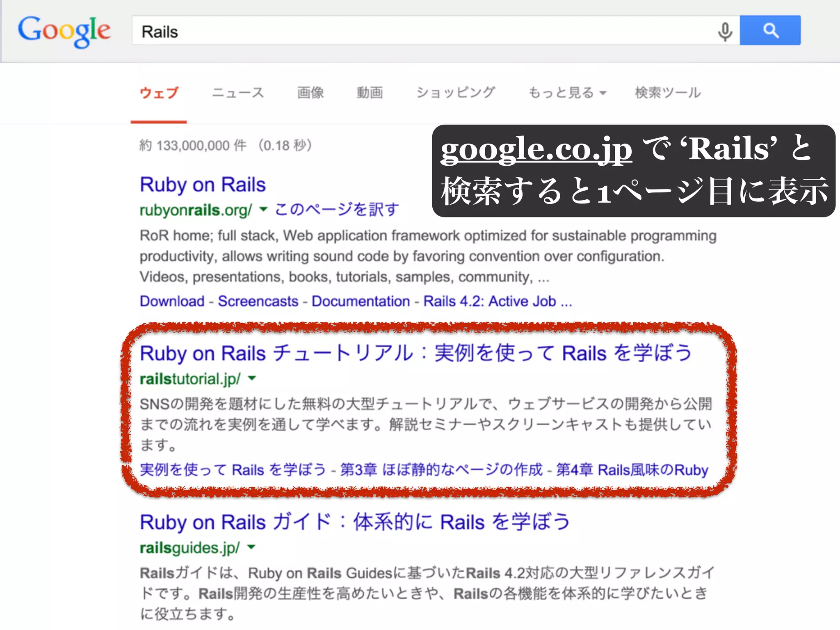
Task: Click the 約 133,000,000 件 result count
Action: coord(193,145)
